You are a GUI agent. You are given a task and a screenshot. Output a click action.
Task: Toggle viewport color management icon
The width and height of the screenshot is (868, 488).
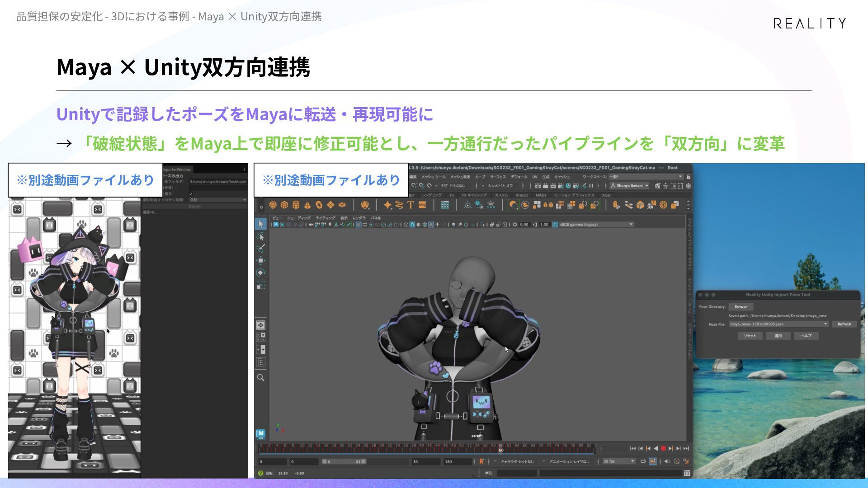coord(555,225)
